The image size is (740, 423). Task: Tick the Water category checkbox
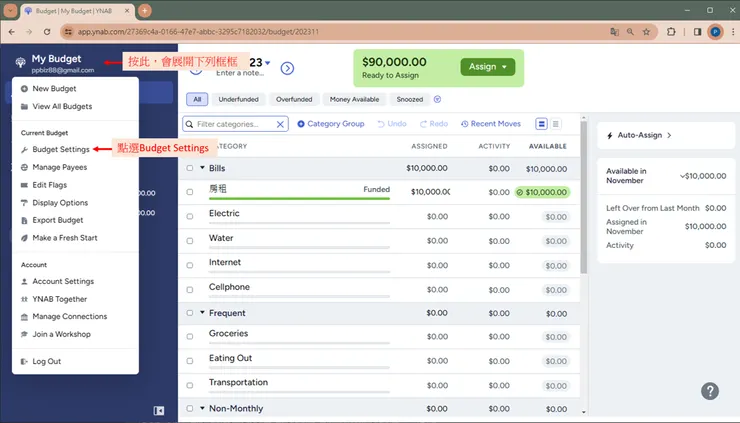[190, 241]
